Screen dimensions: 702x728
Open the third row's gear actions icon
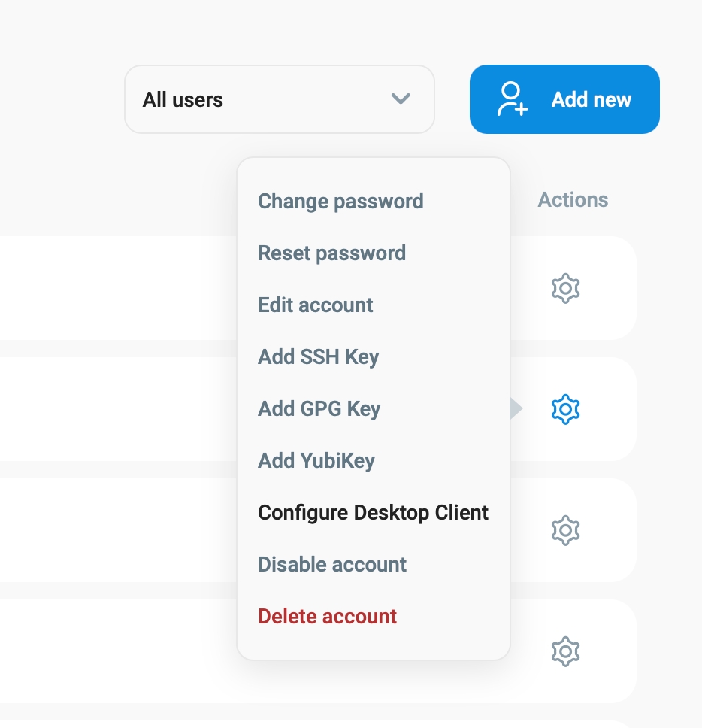coord(565,530)
